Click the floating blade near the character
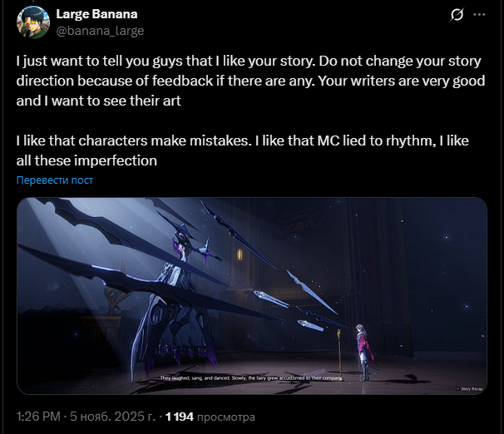Screen dimensions: 504x434 [310, 325]
